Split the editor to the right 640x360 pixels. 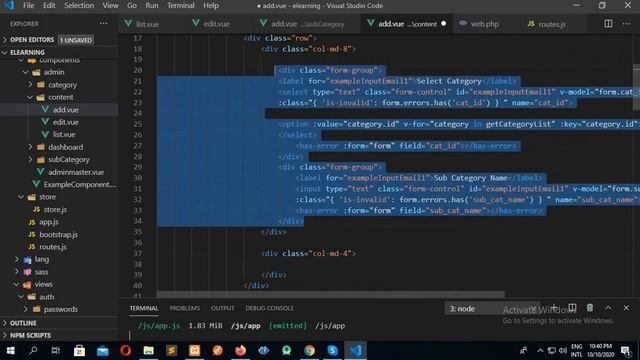[608, 24]
